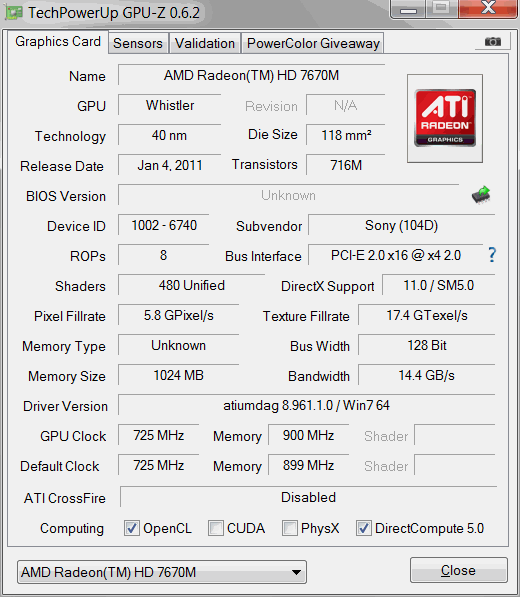Click the GPU Clock 725 MHz field
520x597 pixels.
(x=159, y=435)
